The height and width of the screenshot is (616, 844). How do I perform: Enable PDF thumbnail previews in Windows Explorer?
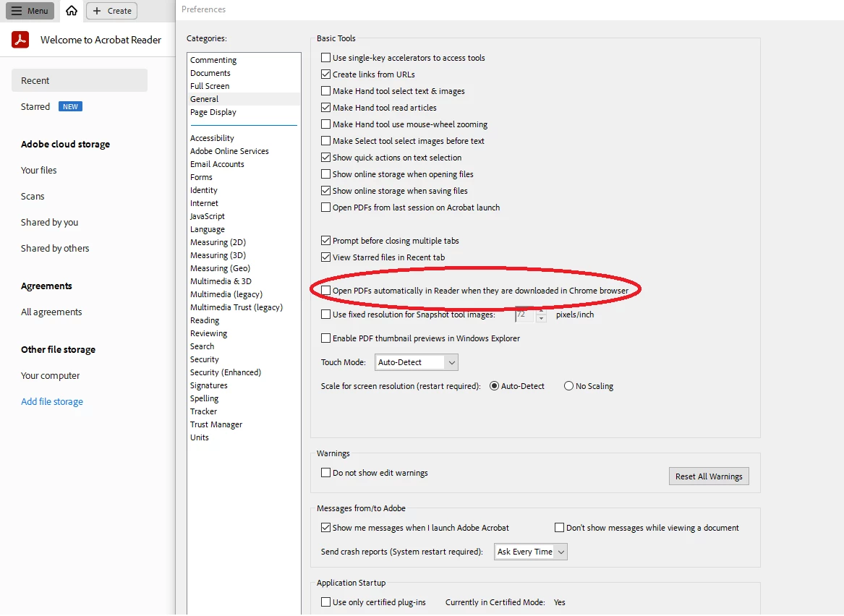coord(325,338)
